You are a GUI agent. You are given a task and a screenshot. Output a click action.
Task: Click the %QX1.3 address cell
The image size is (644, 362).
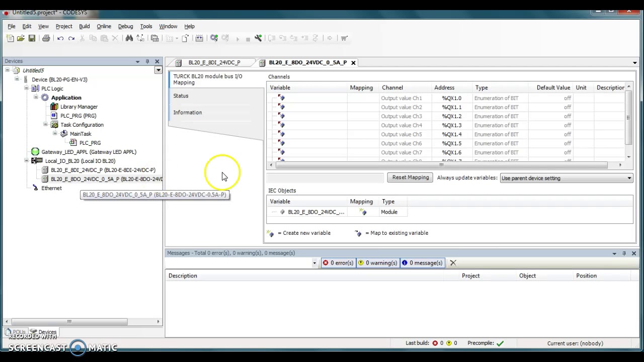[x=451, y=125]
